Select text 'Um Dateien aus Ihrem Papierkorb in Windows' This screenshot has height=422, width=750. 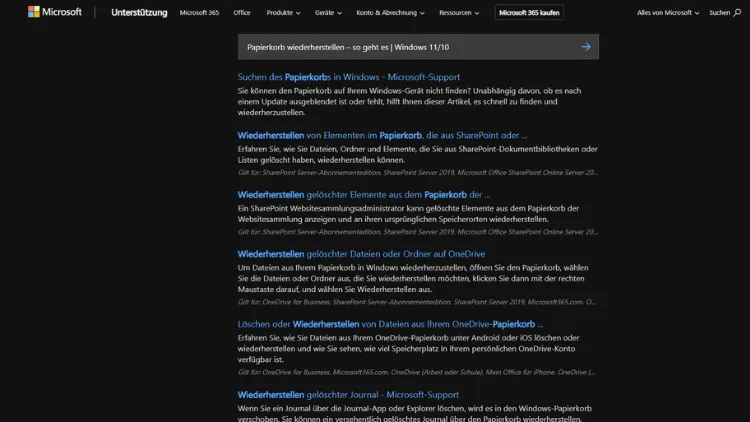click(413, 278)
